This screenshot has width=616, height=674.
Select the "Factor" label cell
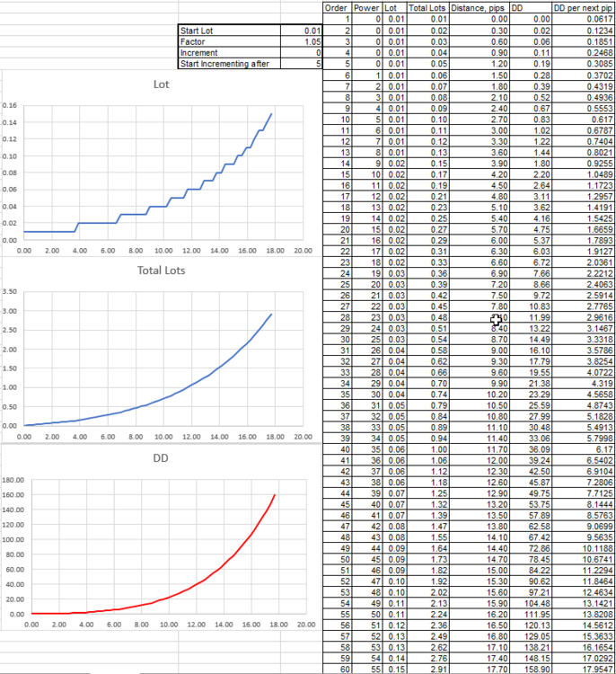tap(229, 41)
